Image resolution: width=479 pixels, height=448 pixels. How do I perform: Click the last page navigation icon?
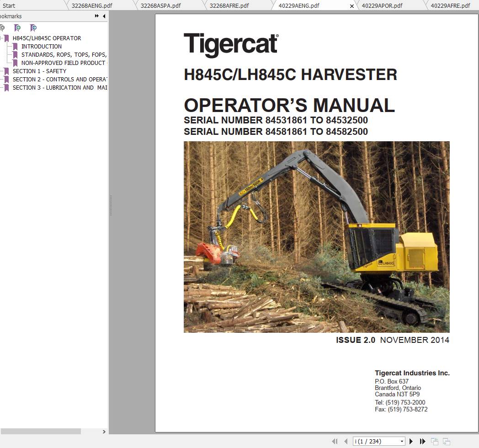coord(422,441)
